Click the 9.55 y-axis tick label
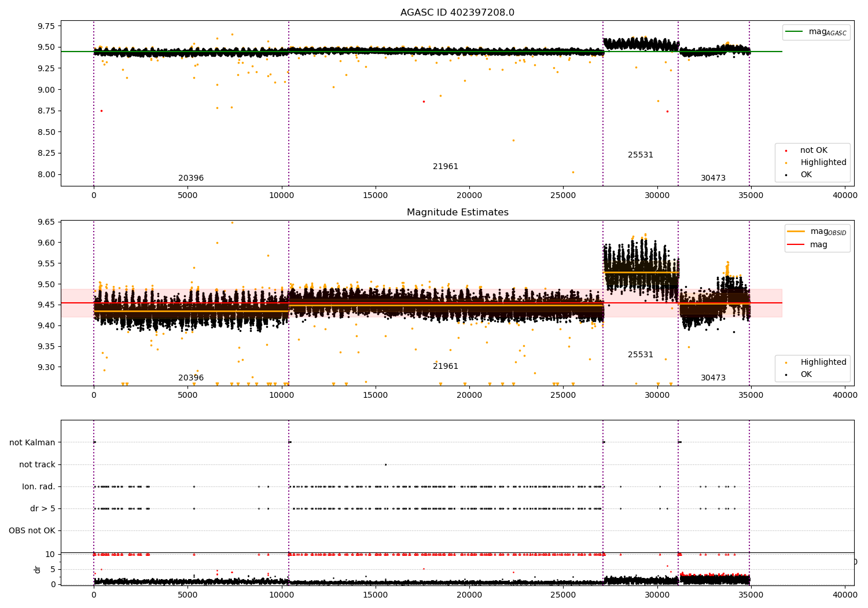 46,263
